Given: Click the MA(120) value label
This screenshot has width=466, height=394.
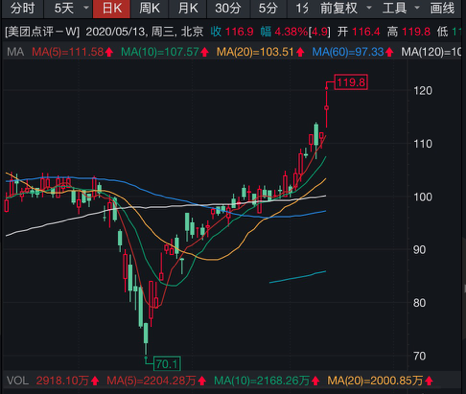Looking at the screenshot, I should pos(431,52).
